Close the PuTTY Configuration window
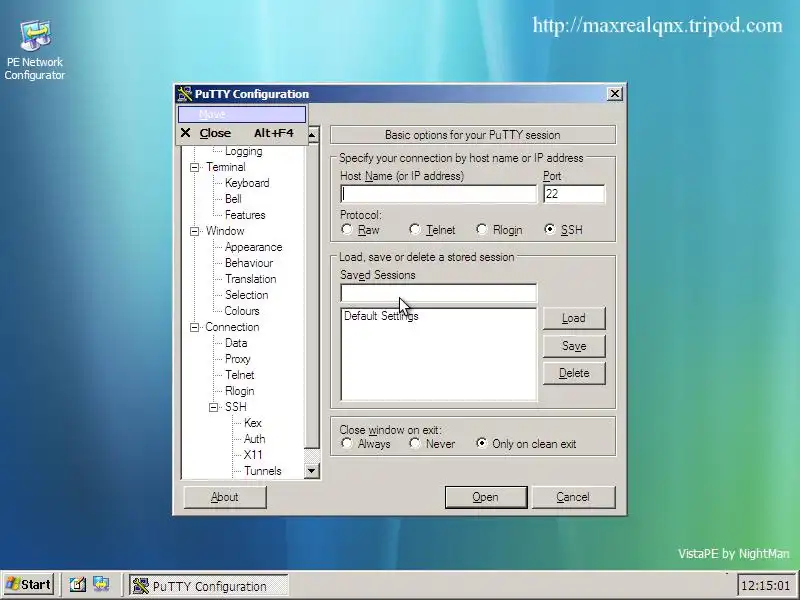 tap(615, 94)
